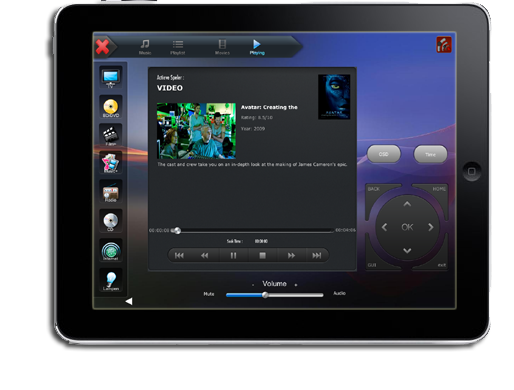Select the TV source icon
This screenshot has height=390, width=514.
pyautogui.click(x=111, y=78)
